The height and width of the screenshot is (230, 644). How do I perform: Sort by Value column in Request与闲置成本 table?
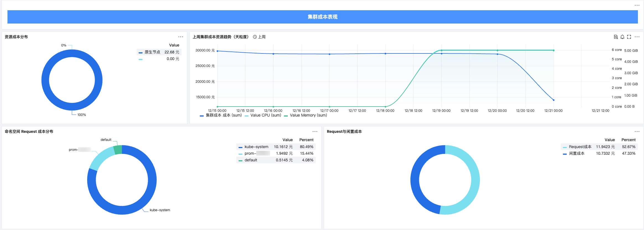(x=610, y=140)
